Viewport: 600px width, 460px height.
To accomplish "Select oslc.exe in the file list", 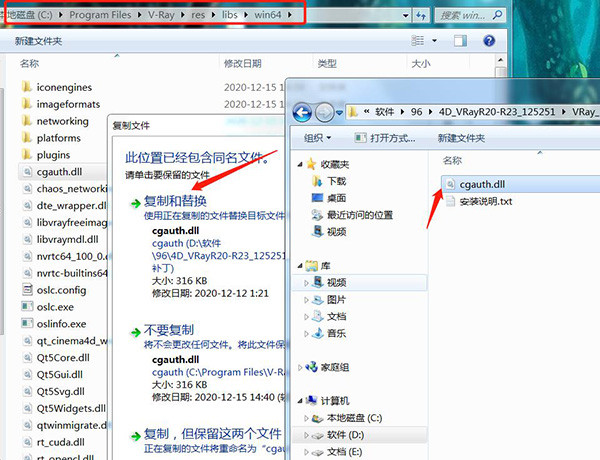I will coord(58,307).
